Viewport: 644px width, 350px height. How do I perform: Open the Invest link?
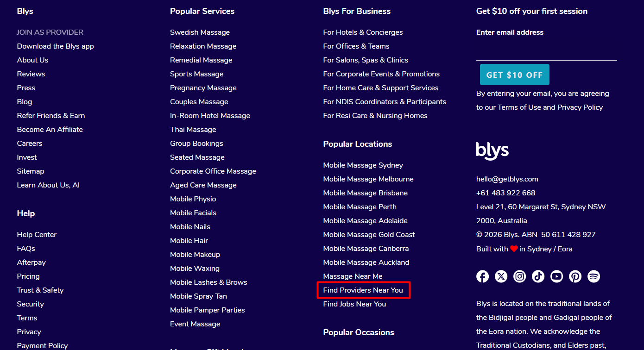(27, 157)
